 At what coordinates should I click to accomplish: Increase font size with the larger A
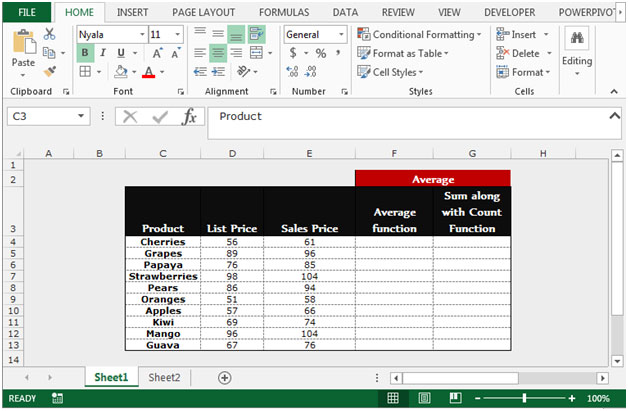[x=157, y=53]
